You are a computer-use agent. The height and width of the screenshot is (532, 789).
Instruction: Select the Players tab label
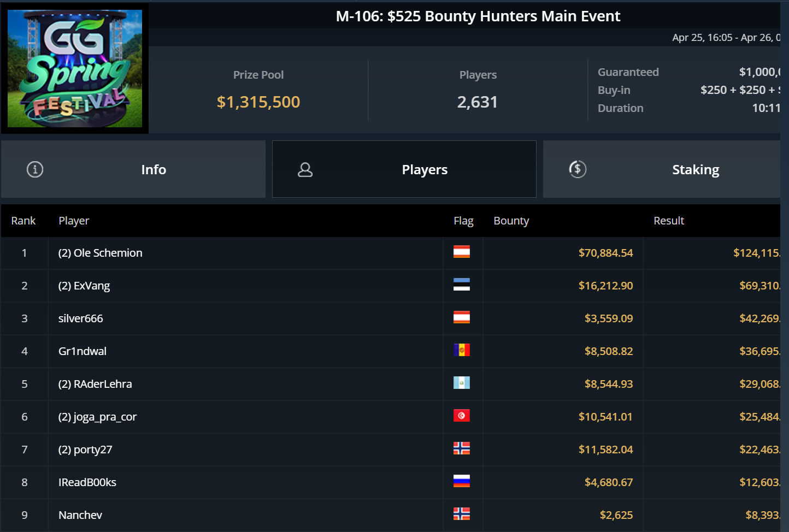pos(425,170)
